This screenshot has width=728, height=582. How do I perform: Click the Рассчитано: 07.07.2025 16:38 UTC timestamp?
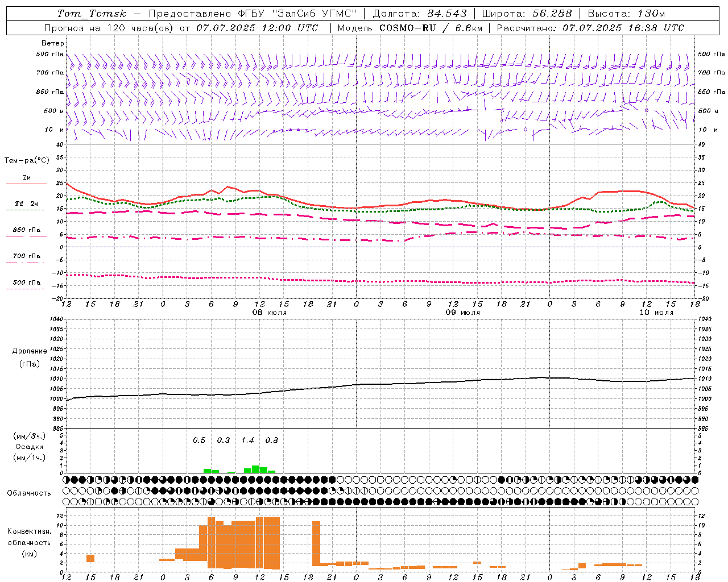pyautogui.click(x=590, y=28)
